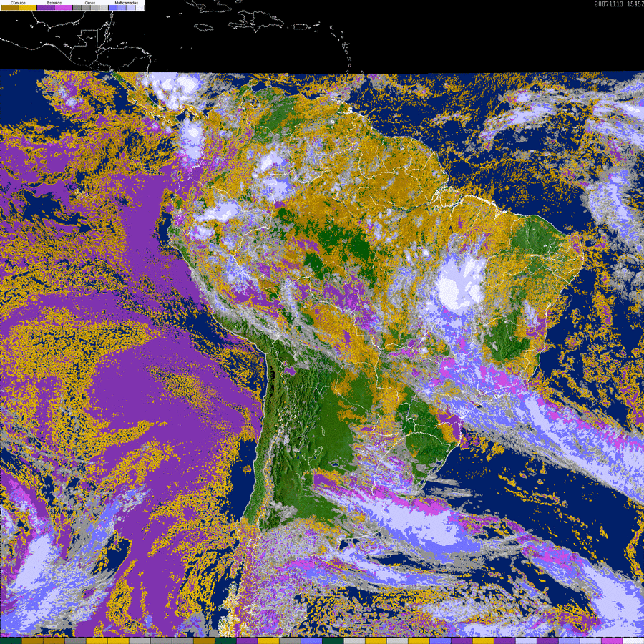The height and width of the screenshot is (644, 644).
Task: Click the 'Cirros' legend label
Action: (x=90, y=3)
